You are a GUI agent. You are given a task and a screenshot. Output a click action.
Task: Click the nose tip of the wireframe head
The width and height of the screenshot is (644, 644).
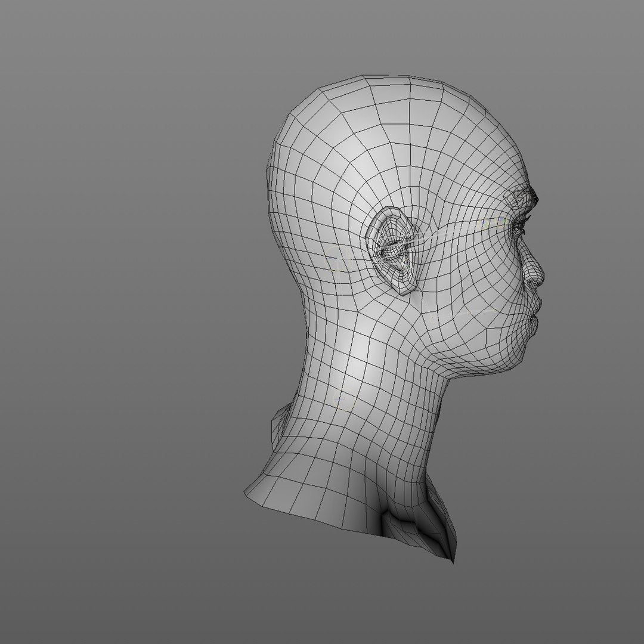539,277
